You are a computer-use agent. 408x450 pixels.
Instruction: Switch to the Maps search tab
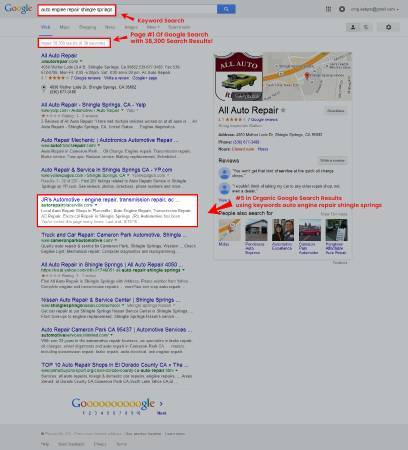pyautogui.click(x=65, y=27)
